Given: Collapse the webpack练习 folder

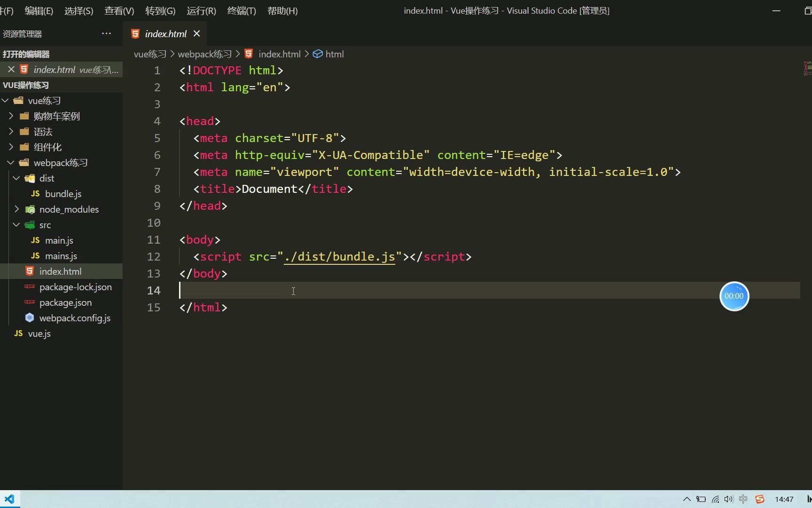Looking at the screenshot, I should coord(11,163).
